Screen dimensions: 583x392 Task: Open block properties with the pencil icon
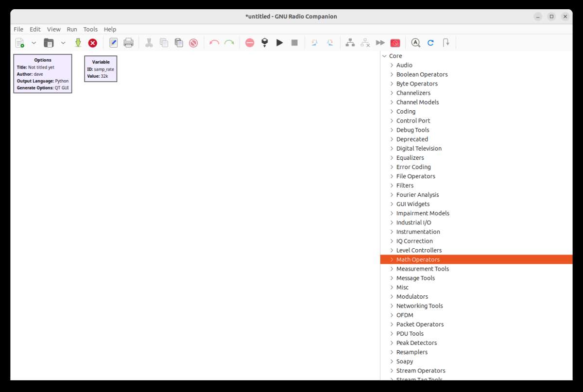tap(114, 43)
